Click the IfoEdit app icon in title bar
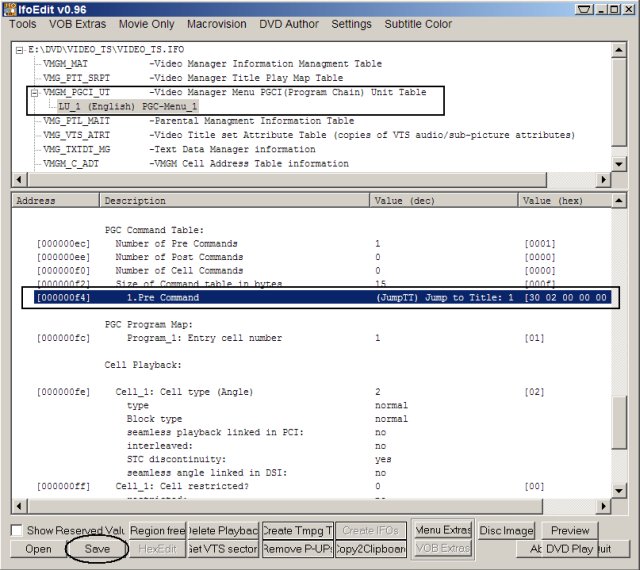The height and width of the screenshot is (570, 640). tap(9, 9)
